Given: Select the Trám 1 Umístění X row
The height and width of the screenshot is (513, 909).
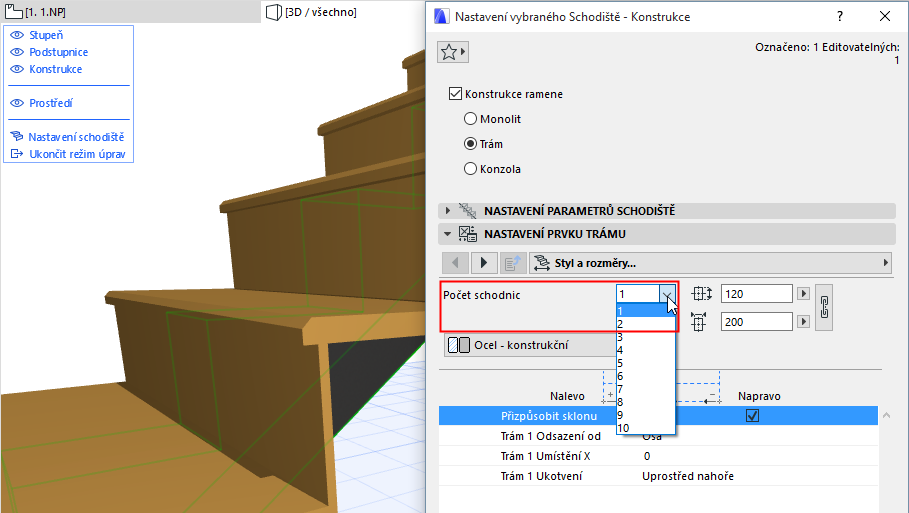Looking at the screenshot, I should click(x=658, y=456).
